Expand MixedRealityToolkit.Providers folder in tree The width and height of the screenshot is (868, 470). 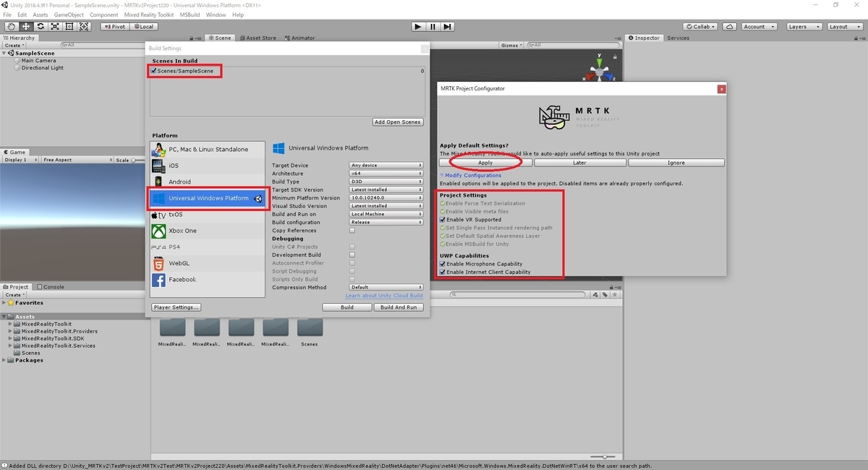11,331
